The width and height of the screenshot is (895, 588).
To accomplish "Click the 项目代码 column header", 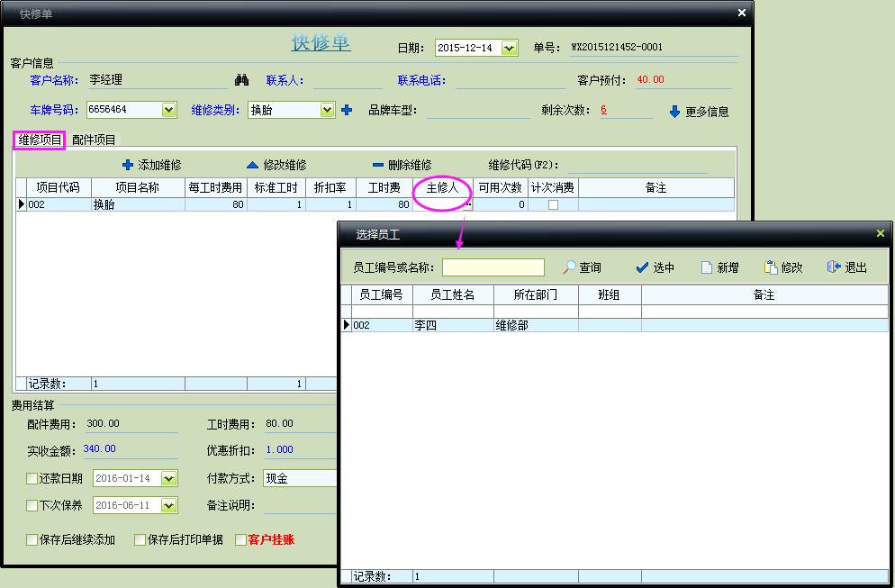I will pos(59,188).
